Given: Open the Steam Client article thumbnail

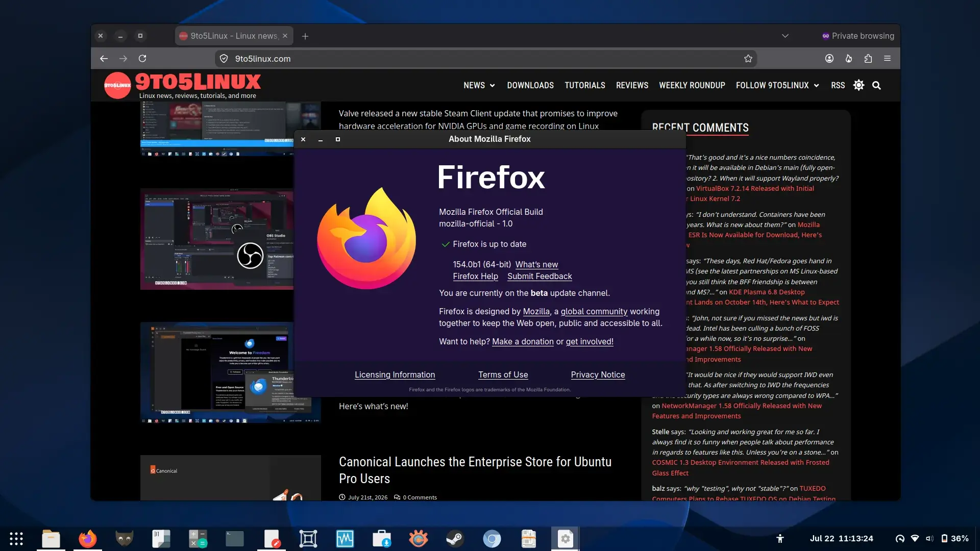Looking at the screenshot, I should click(x=217, y=128).
